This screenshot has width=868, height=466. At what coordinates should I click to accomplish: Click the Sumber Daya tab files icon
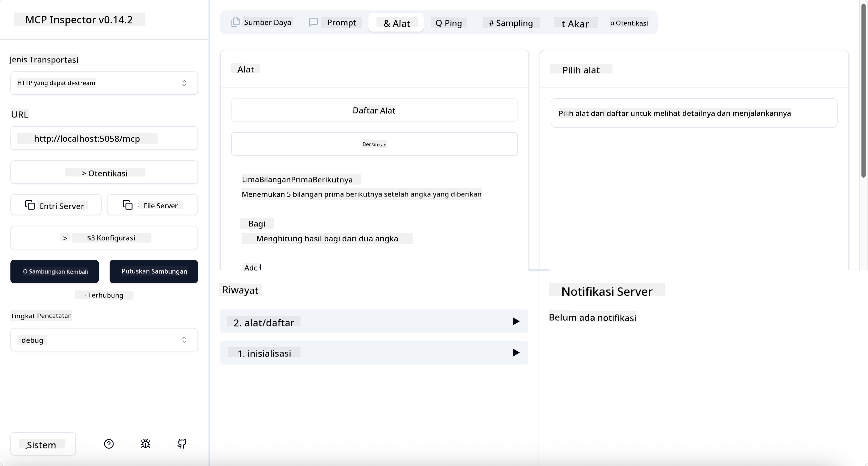click(236, 22)
